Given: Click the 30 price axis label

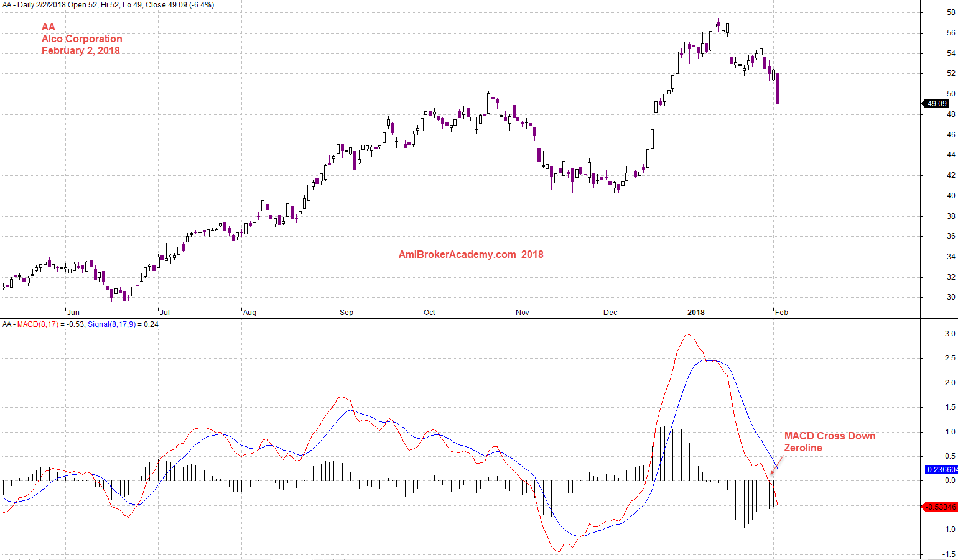Looking at the screenshot, I should (951, 297).
